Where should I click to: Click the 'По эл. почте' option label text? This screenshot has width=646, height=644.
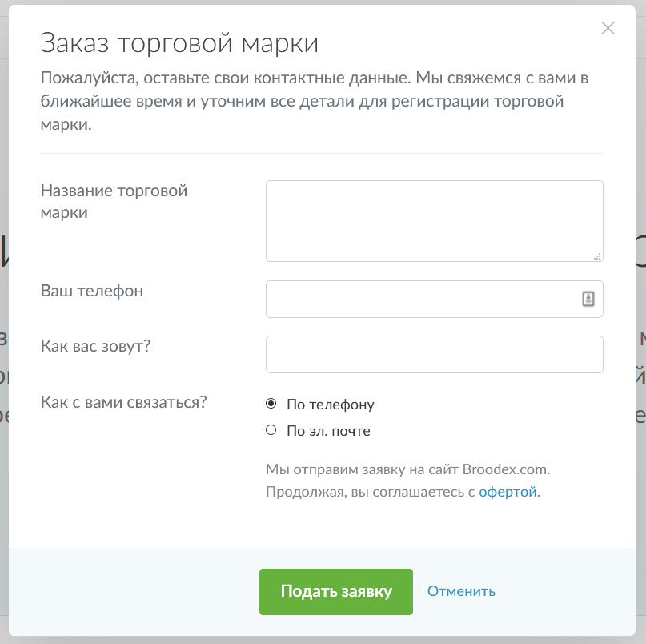(x=328, y=431)
